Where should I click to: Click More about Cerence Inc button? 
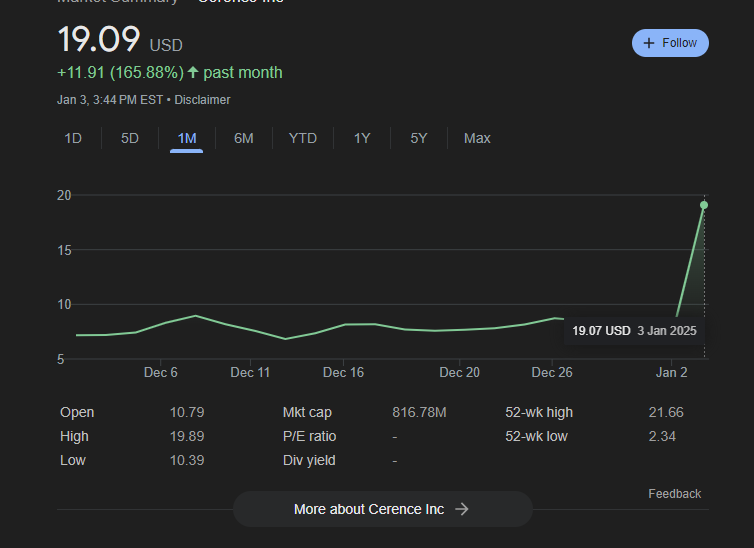[x=383, y=509]
